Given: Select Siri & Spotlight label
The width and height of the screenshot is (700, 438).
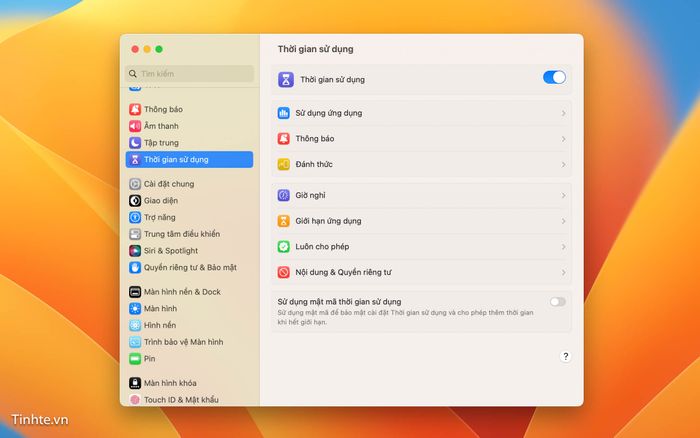Looking at the screenshot, I should pos(171,251).
